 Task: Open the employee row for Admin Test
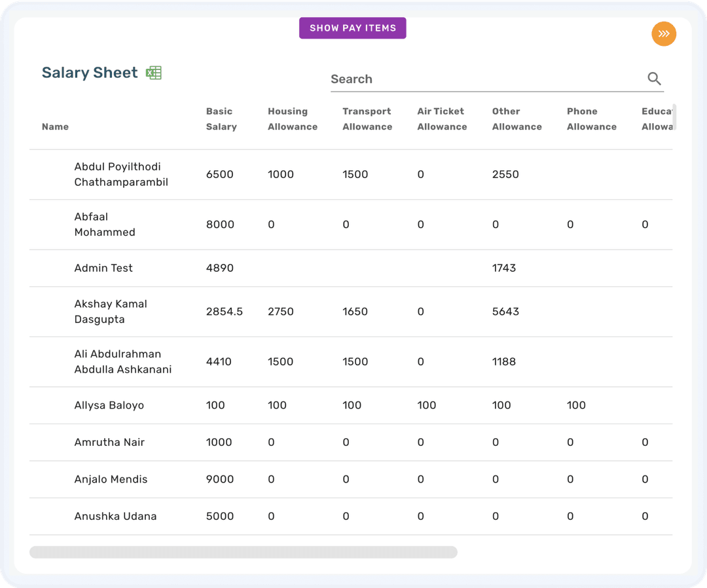coord(103,268)
